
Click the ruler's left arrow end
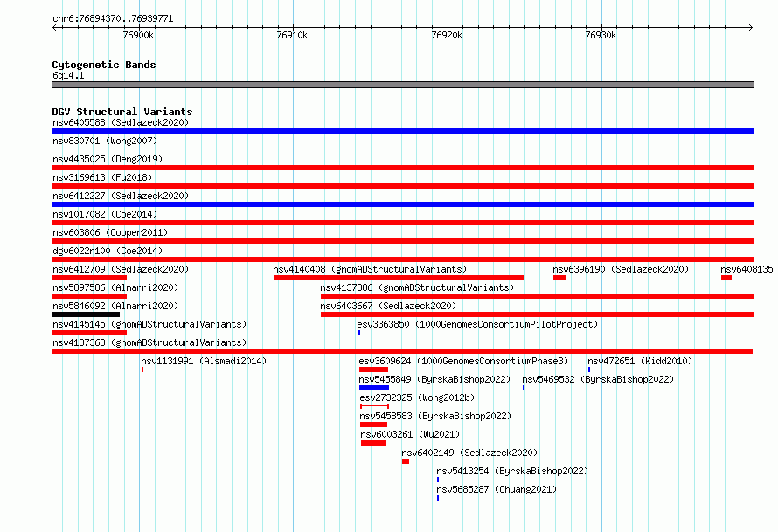(x=54, y=27)
